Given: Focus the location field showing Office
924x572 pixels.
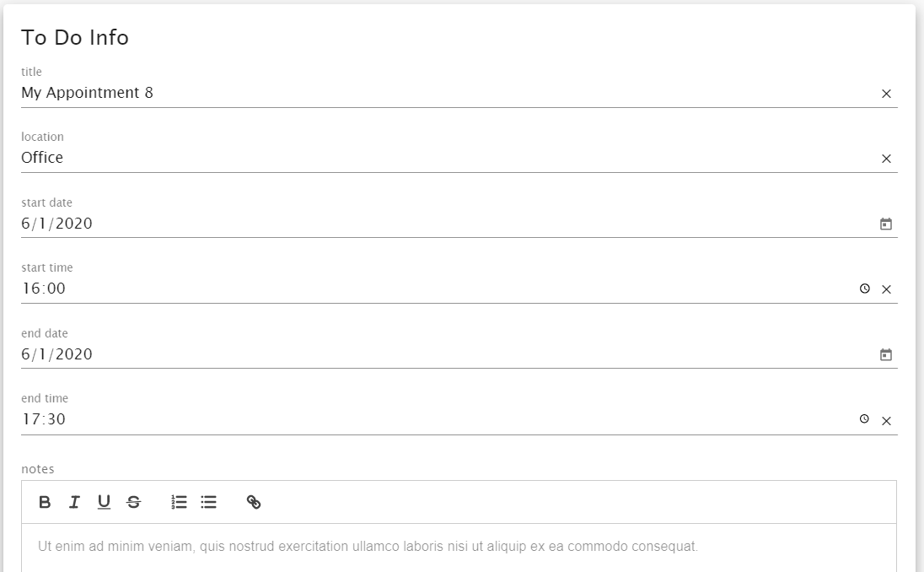Looking at the screenshot, I should click(x=448, y=158).
